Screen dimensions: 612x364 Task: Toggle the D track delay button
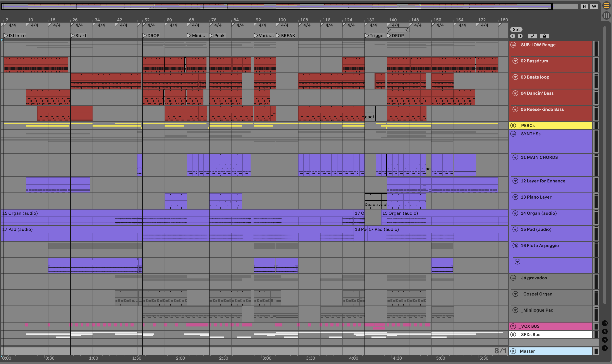tap(605, 348)
